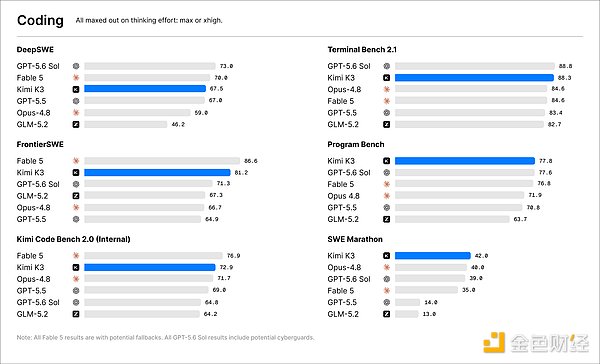This screenshot has height=364, width=600.
Task: Click the Kimi K3 logo in Kimi Code Bench 2.0
Action: coord(76,267)
